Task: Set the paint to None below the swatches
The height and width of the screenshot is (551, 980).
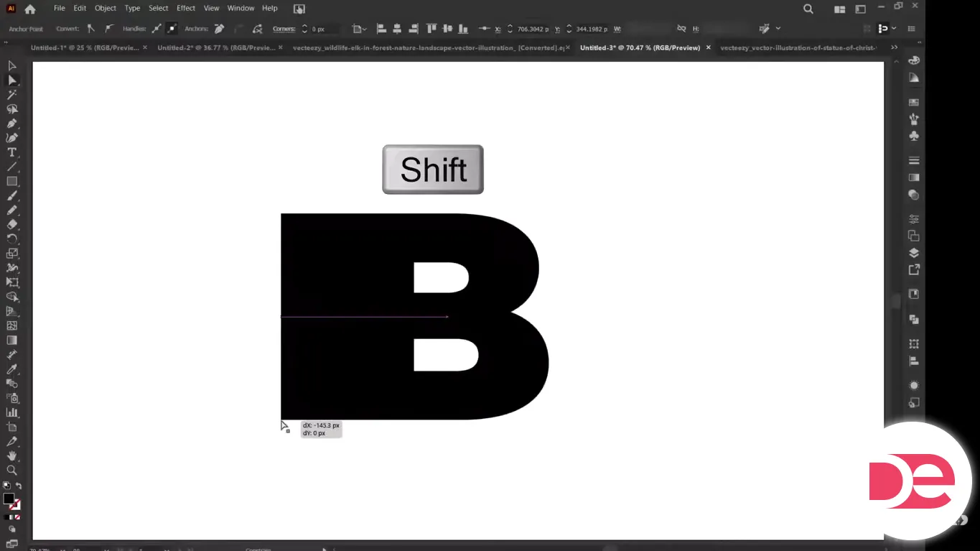Action: coord(17,517)
